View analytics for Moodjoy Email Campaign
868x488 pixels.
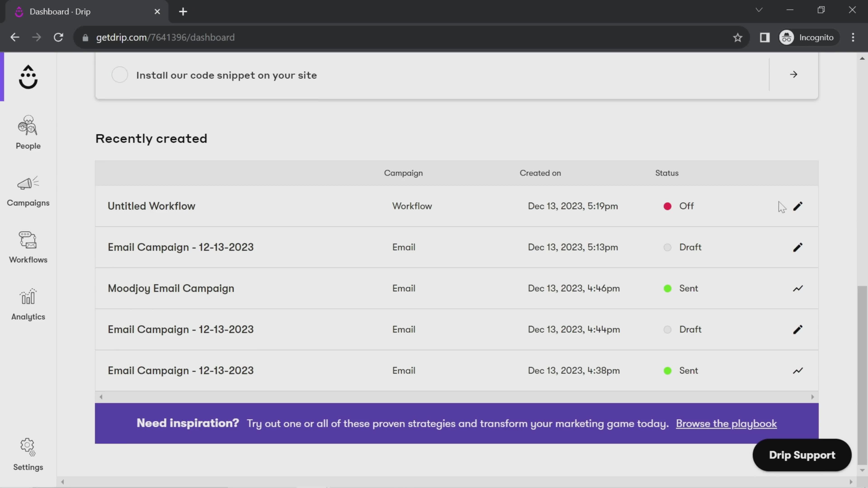(x=797, y=288)
